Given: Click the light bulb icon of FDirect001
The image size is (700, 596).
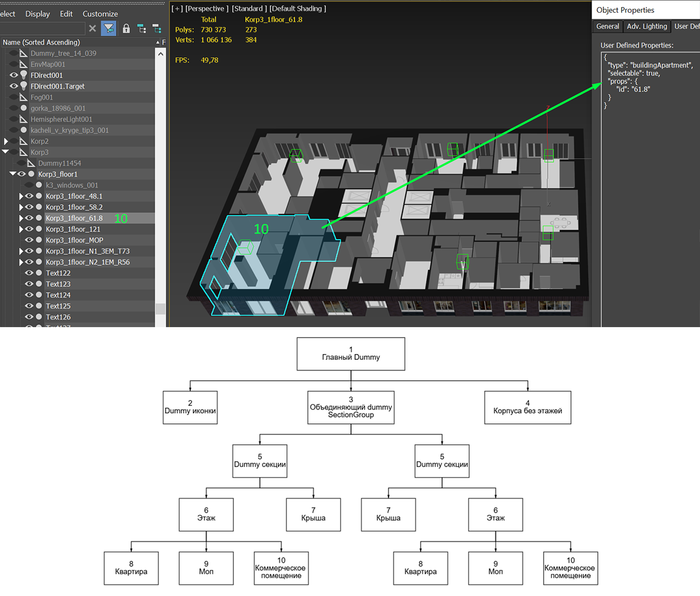Looking at the screenshot, I should (x=24, y=75).
